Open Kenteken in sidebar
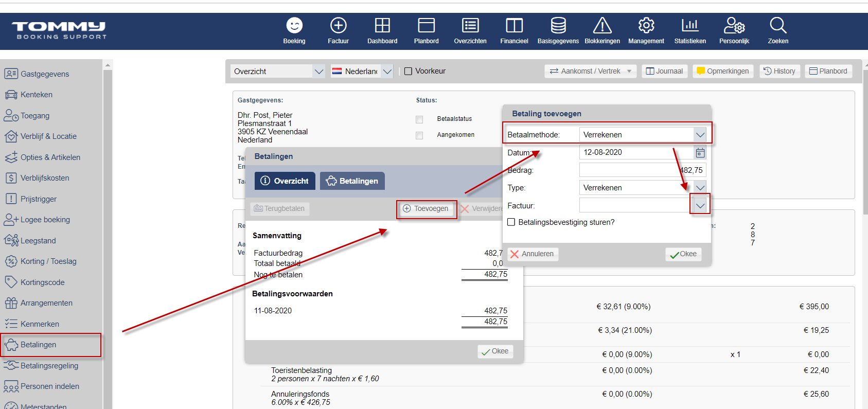The height and width of the screenshot is (409, 868). pos(37,95)
